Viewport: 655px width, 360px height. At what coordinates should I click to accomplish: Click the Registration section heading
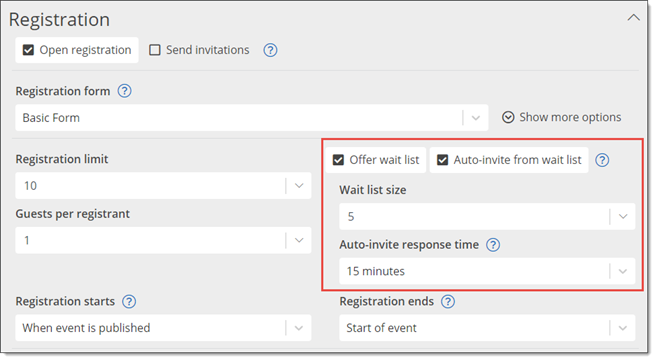coord(59,20)
